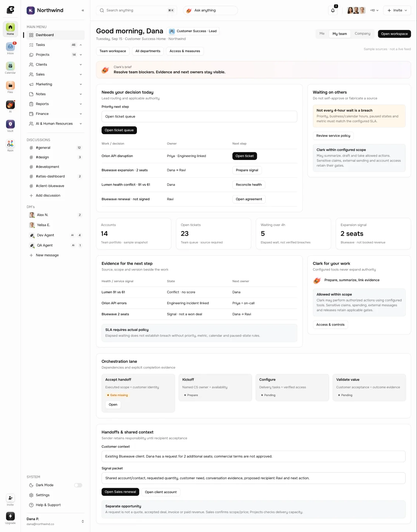Screen dimensions: 417x532
Task: Collapse the sidebar with double-chevron icon
Action: click(x=83, y=10)
